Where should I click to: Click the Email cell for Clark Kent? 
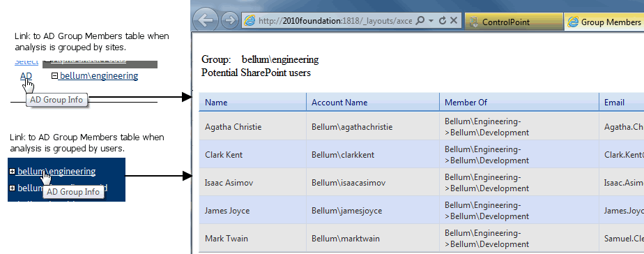622,154
